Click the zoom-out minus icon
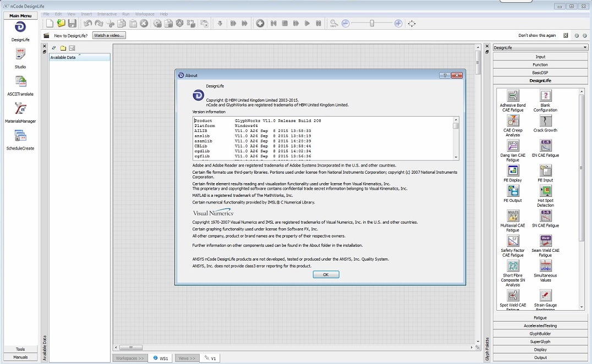 tap(345, 24)
